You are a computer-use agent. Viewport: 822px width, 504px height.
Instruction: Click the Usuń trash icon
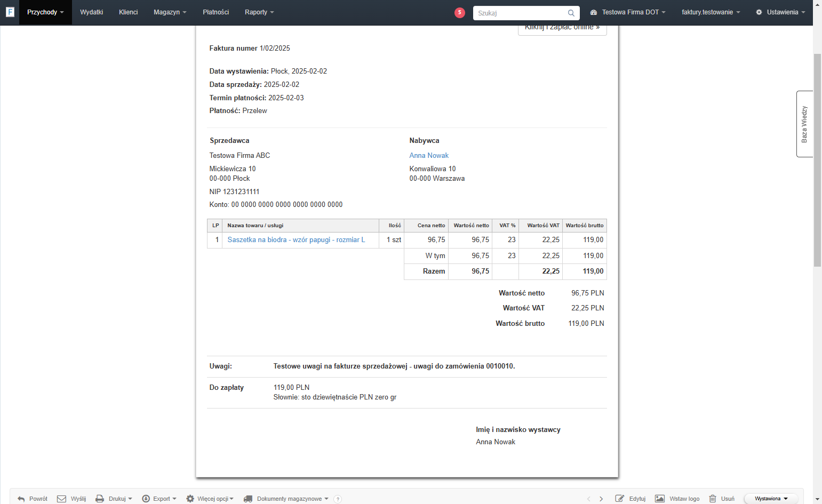pyautogui.click(x=713, y=499)
